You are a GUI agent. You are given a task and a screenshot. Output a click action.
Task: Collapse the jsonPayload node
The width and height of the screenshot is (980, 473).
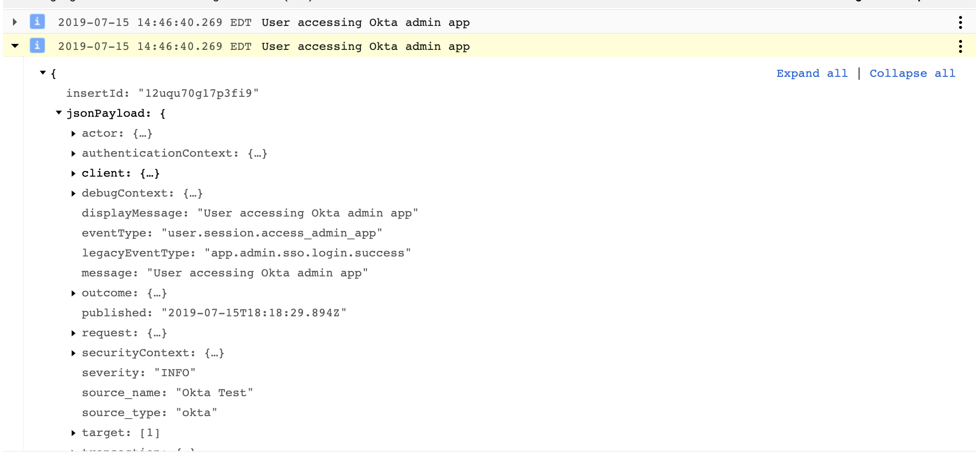pos(59,113)
